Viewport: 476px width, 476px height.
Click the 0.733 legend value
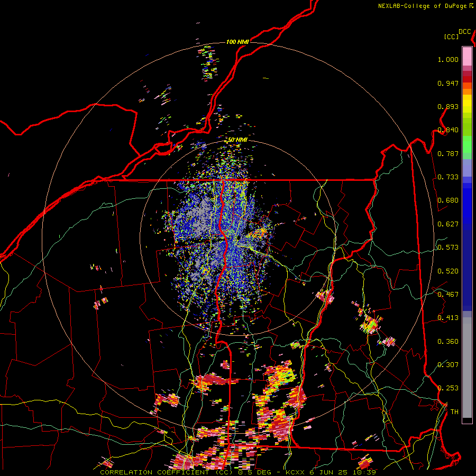point(448,177)
